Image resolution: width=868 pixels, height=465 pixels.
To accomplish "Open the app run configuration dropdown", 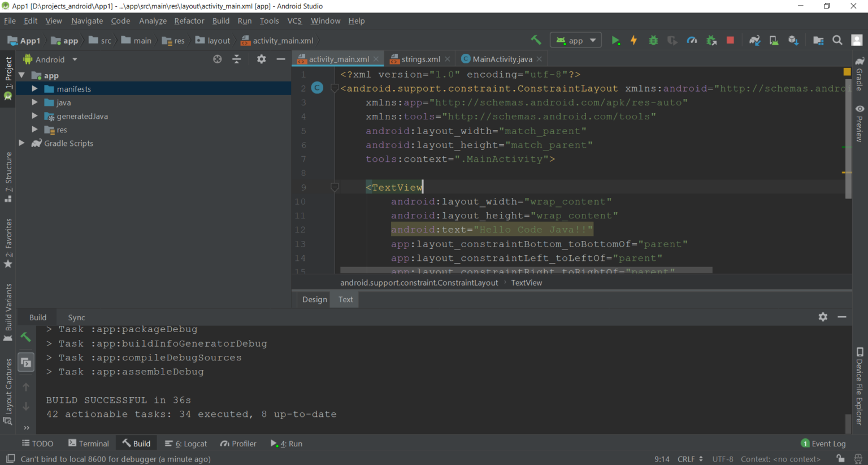I will (576, 40).
